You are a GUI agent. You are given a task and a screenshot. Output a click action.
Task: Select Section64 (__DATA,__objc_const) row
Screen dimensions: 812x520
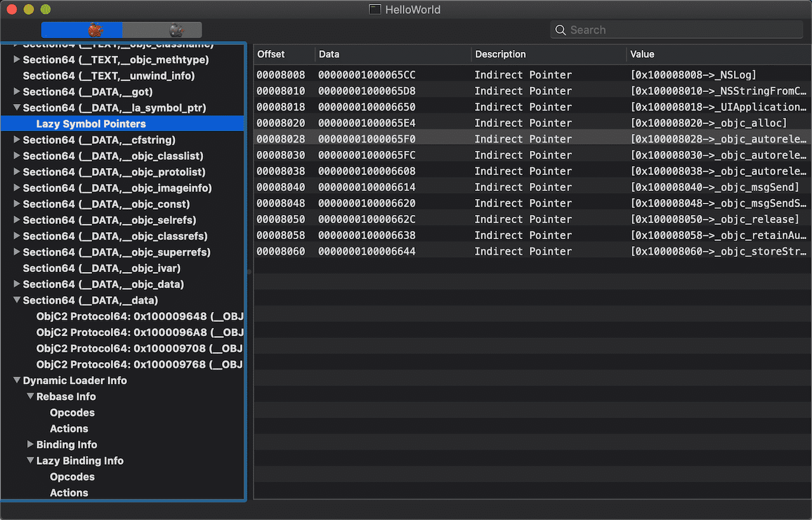pyautogui.click(x=123, y=204)
